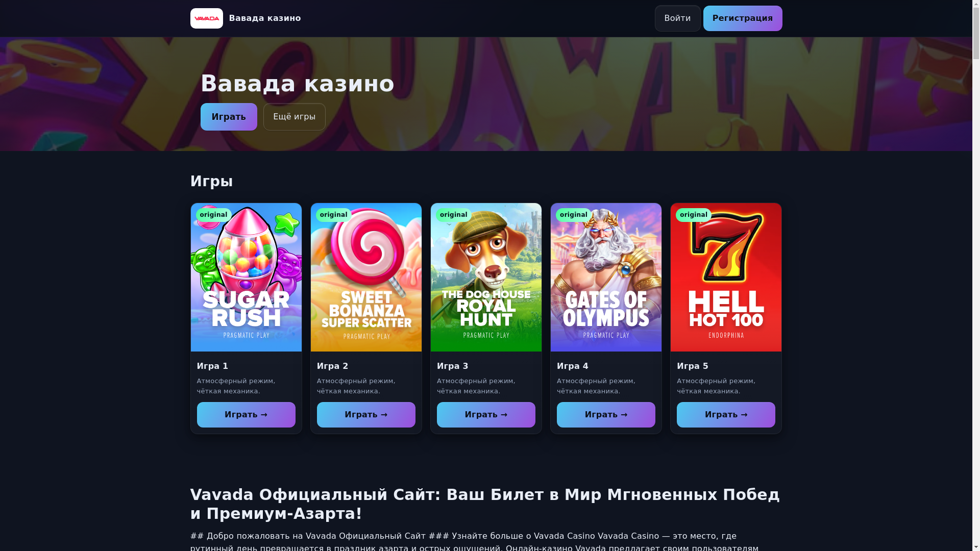The height and width of the screenshot is (551, 980).
Task: Click the Vavada logo icon in header
Action: coord(206,18)
